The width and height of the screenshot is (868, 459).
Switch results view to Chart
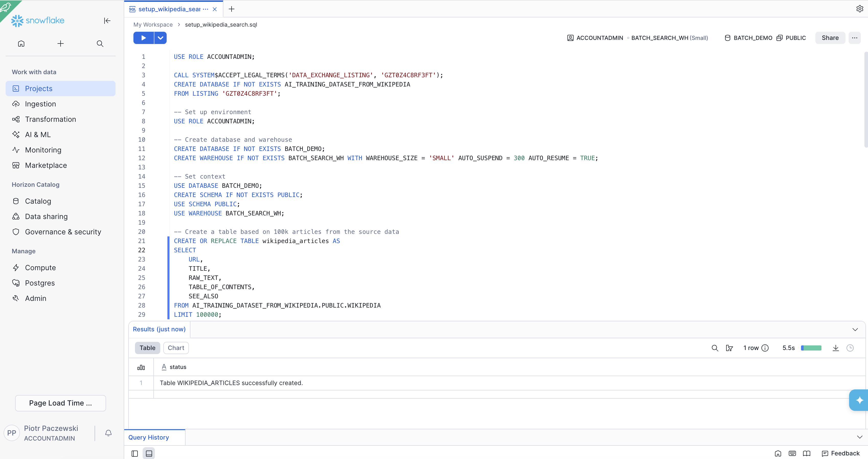176,348
